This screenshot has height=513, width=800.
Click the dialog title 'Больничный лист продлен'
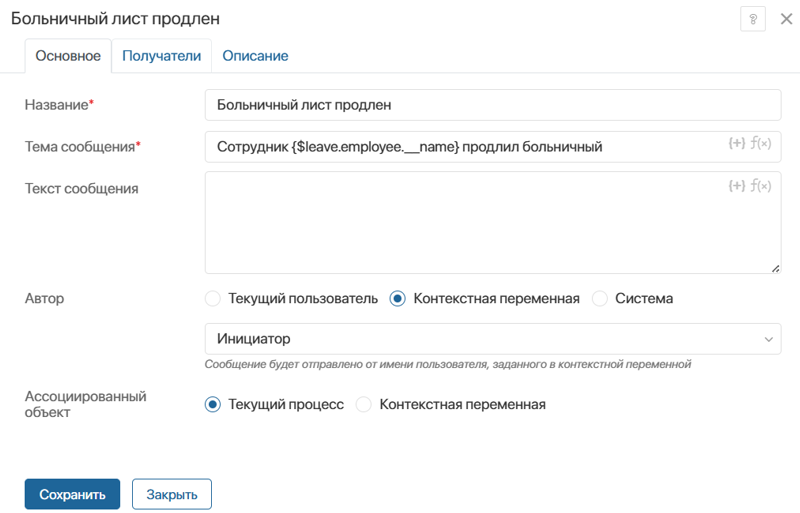115,18
